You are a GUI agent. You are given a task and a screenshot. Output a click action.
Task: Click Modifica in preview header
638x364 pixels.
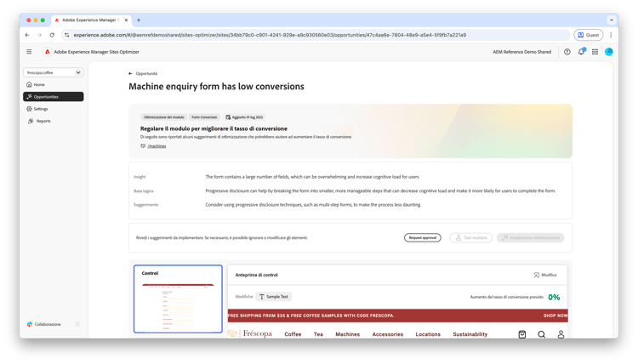pos(545,275)
